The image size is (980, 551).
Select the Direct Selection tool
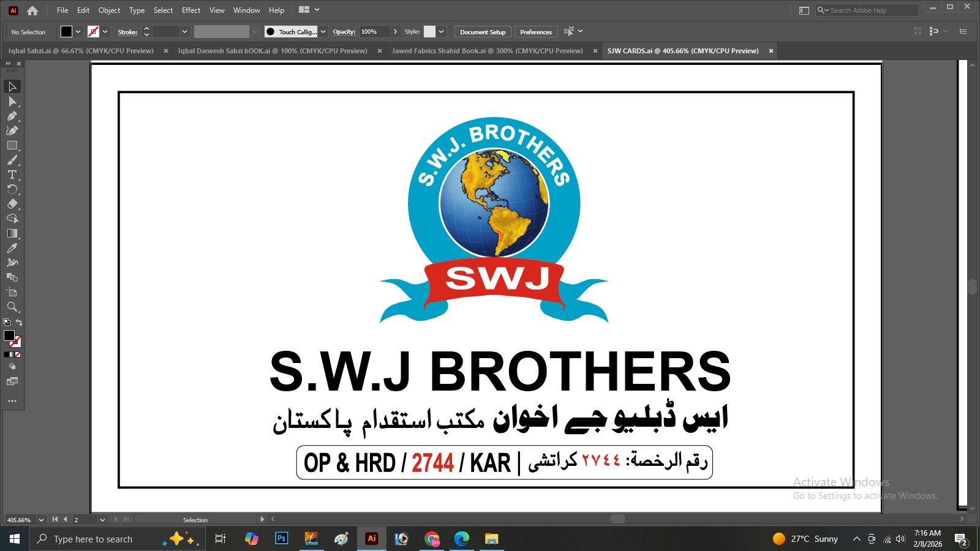(12, 101)
